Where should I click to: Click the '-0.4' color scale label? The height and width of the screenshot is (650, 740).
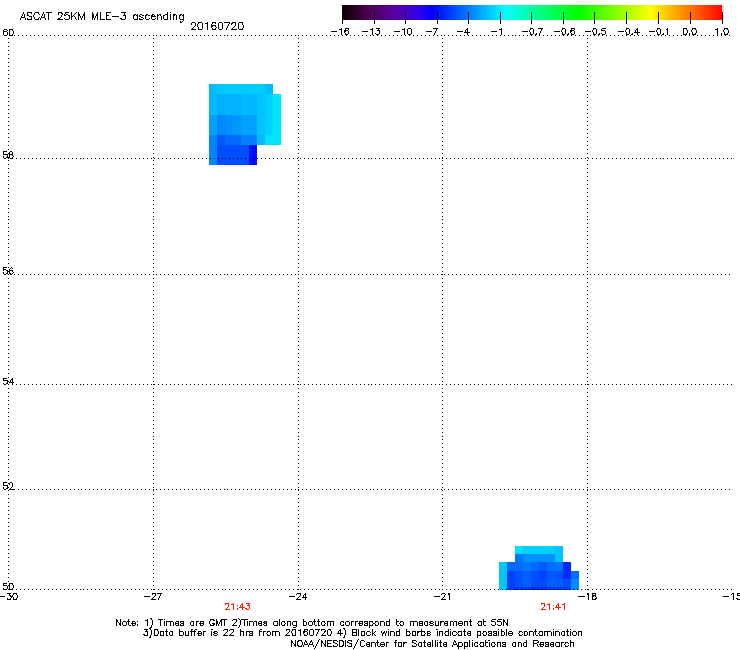pyautogui.click(x=629, y=32)
